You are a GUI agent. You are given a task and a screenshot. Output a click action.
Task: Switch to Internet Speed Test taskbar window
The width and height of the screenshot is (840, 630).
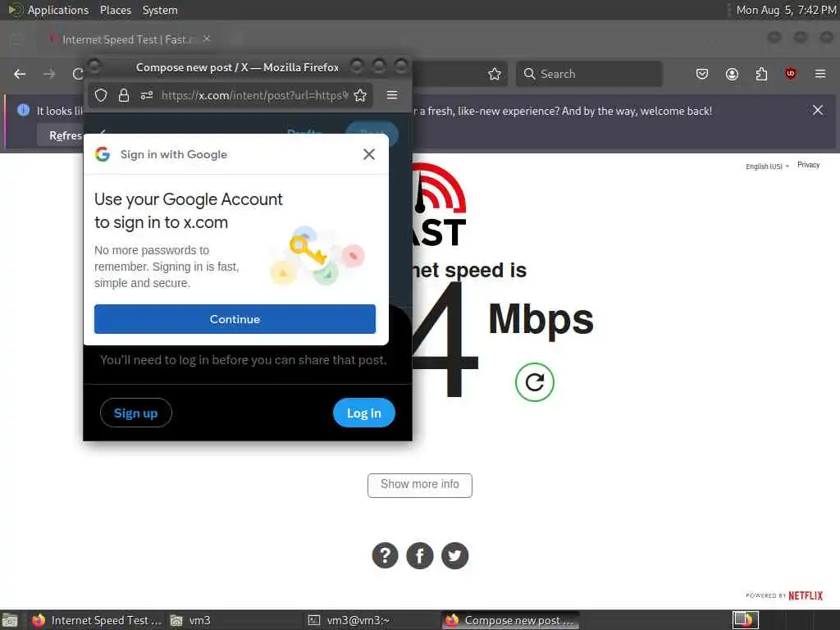(97, 620)
